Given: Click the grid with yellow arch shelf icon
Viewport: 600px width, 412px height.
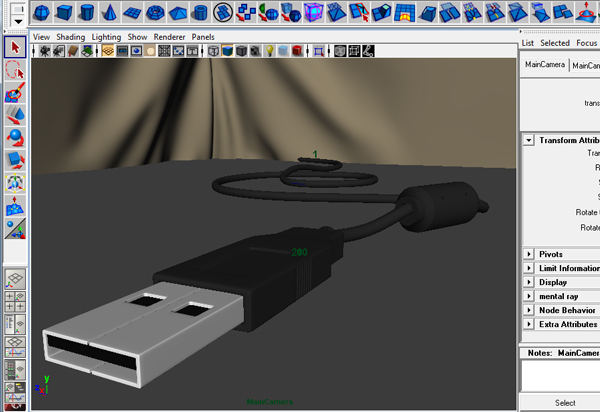Looking at the screenshot, I should tap(404, 12).
